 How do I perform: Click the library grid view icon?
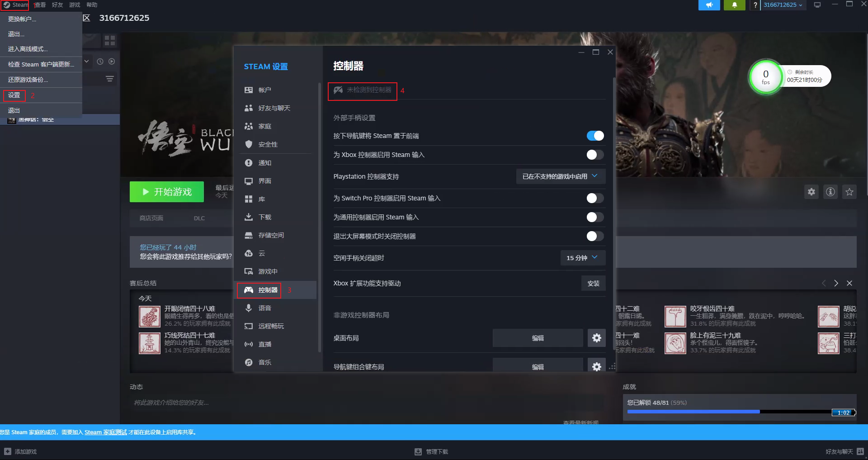tap(110, 41)
